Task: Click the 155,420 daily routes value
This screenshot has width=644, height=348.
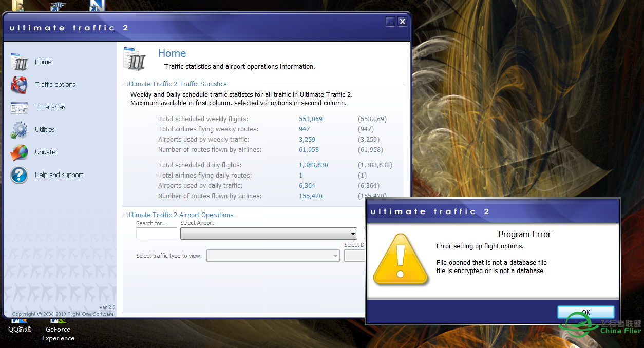Action: tap(311, 196)
